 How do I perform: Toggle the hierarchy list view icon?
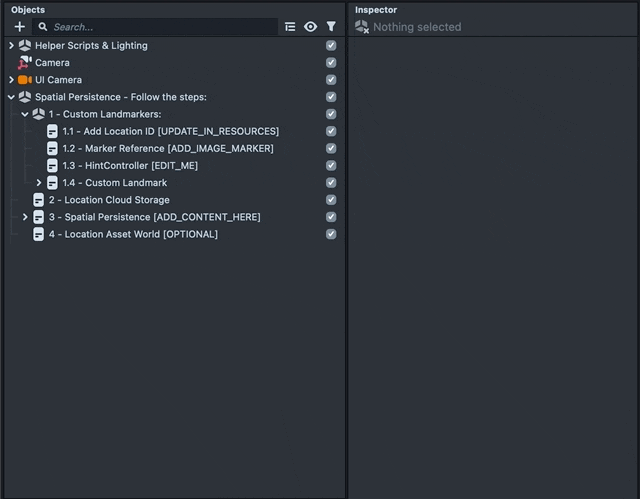290,27
